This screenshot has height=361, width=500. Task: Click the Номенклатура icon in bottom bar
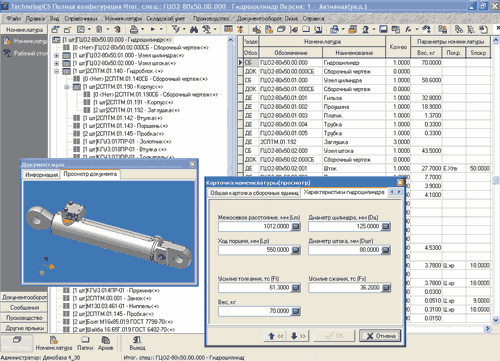[x=54, y=340]
